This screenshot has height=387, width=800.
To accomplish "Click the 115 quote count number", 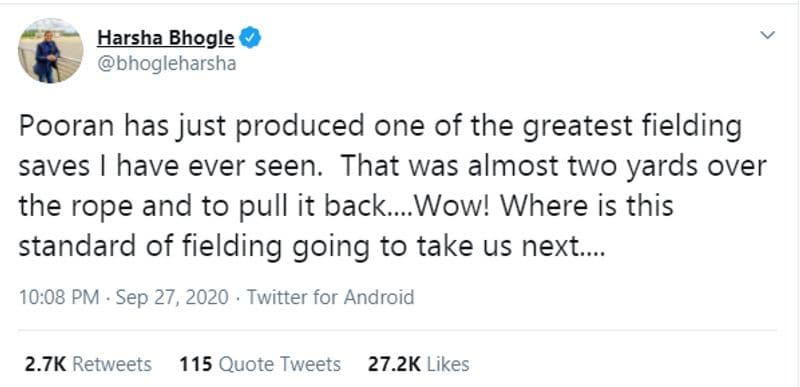I will [195, 364].
